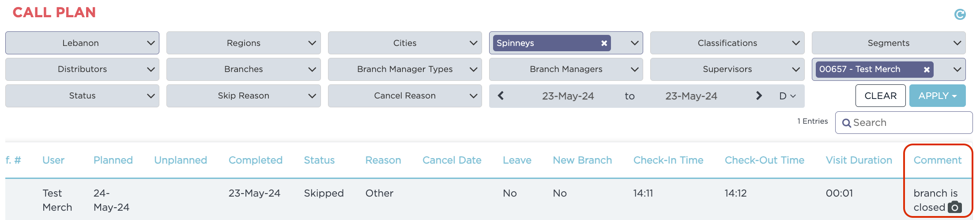Open the Branch Manager Types dropdown
The height and width of the screenshot is (220, 980).
(x=404, y=69)
